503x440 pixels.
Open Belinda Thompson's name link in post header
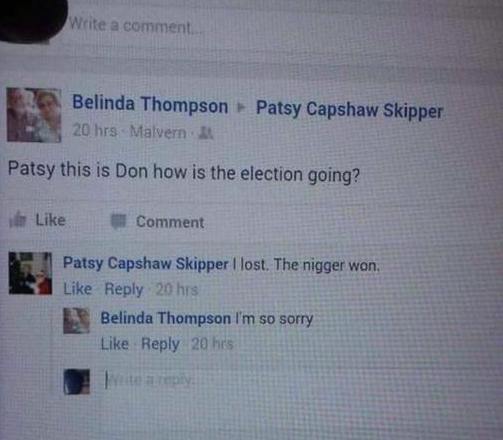[x=150, y=104]
